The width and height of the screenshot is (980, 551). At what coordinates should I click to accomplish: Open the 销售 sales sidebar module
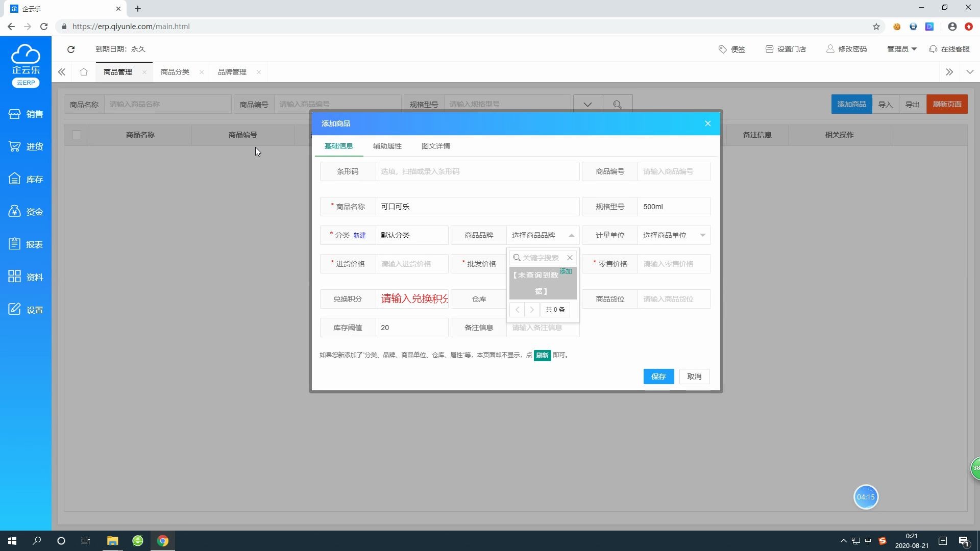coord(26,114)
